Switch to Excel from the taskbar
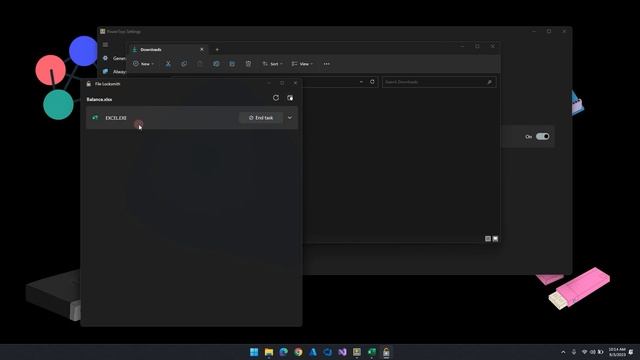This screenshot has width=640, height=360. 372,352
